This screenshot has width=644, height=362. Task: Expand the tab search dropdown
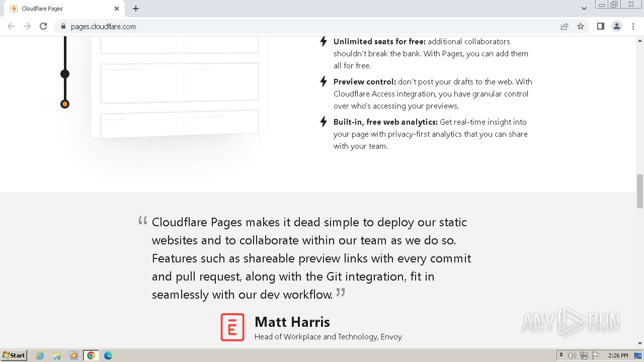pos(584,9)
